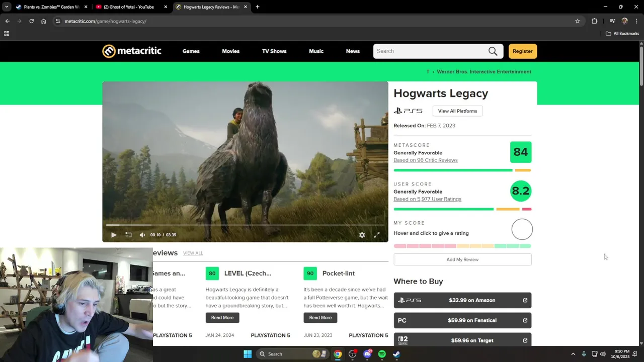Read More of Pocket-lint review
The height and width of the screenshot is (362, 644).
tap(320, 318)
